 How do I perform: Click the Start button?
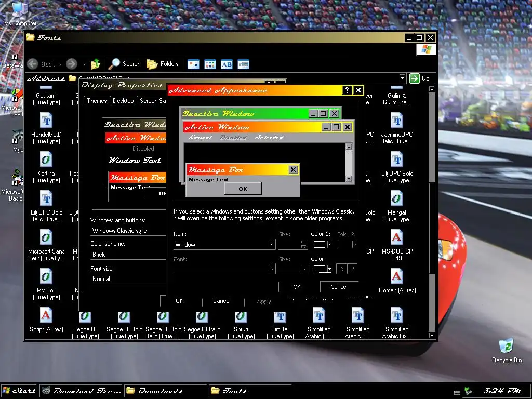19,391
